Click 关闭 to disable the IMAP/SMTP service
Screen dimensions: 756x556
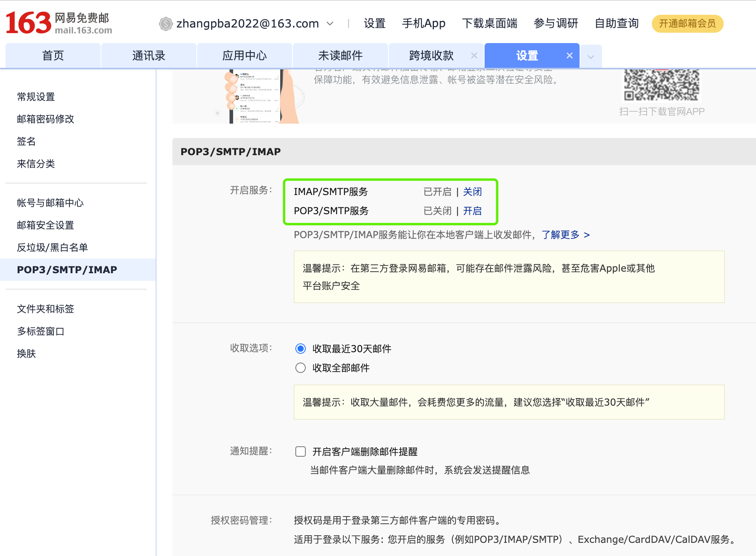(472, 192)
